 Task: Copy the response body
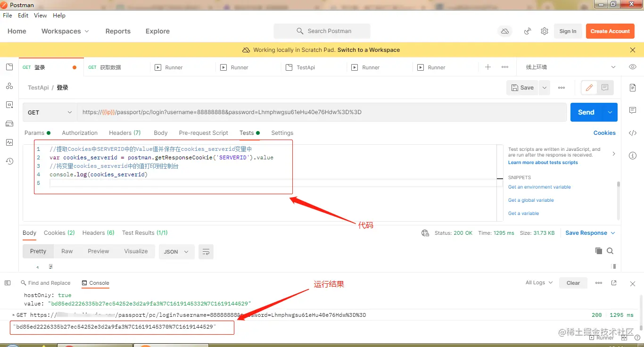click(599, 251)
